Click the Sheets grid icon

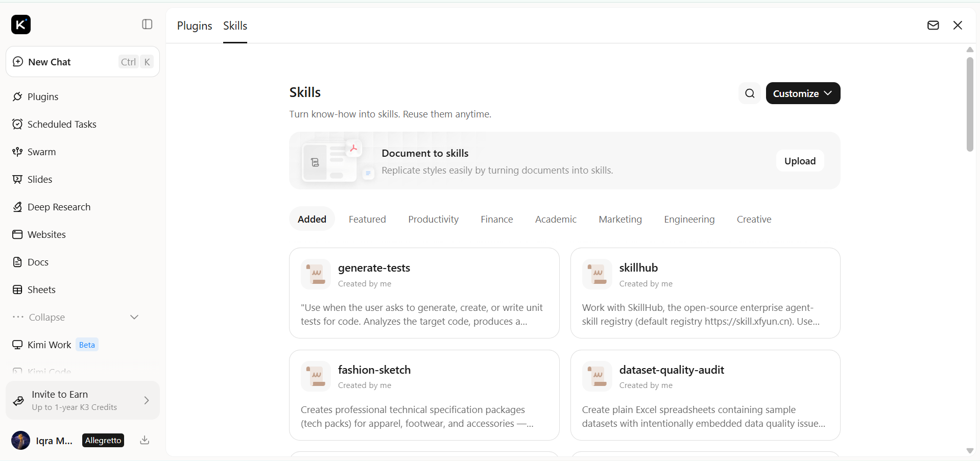click(17, 289)
